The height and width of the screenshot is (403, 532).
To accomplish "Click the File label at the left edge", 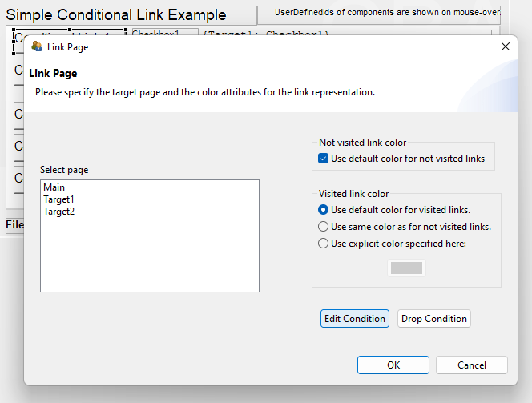I will coord(14,225).
